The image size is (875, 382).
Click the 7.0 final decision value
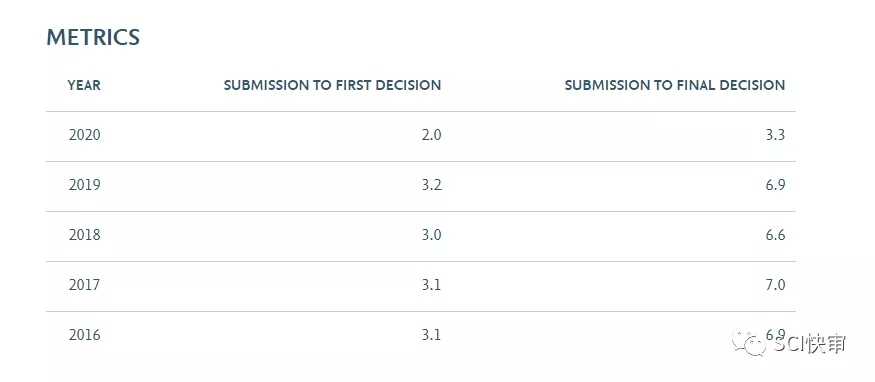coord(776,285)
